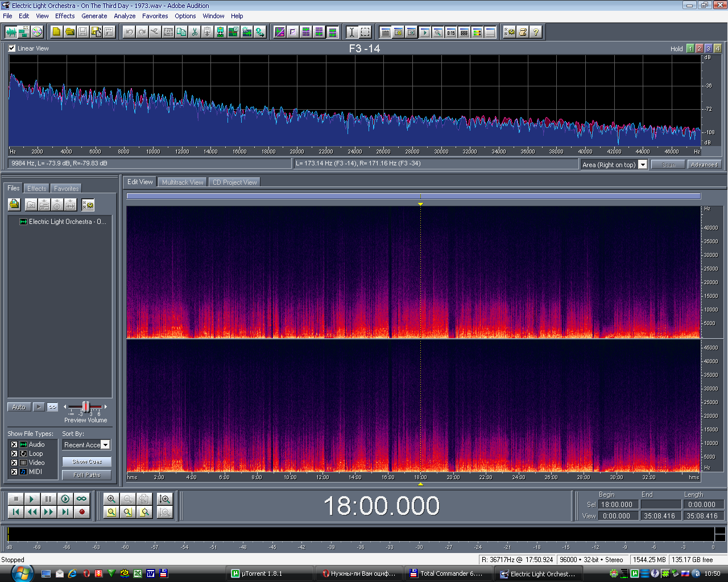This screenshot has height=582, width=728.
Task: Click the Stop transport button
Action: [16, 499]
